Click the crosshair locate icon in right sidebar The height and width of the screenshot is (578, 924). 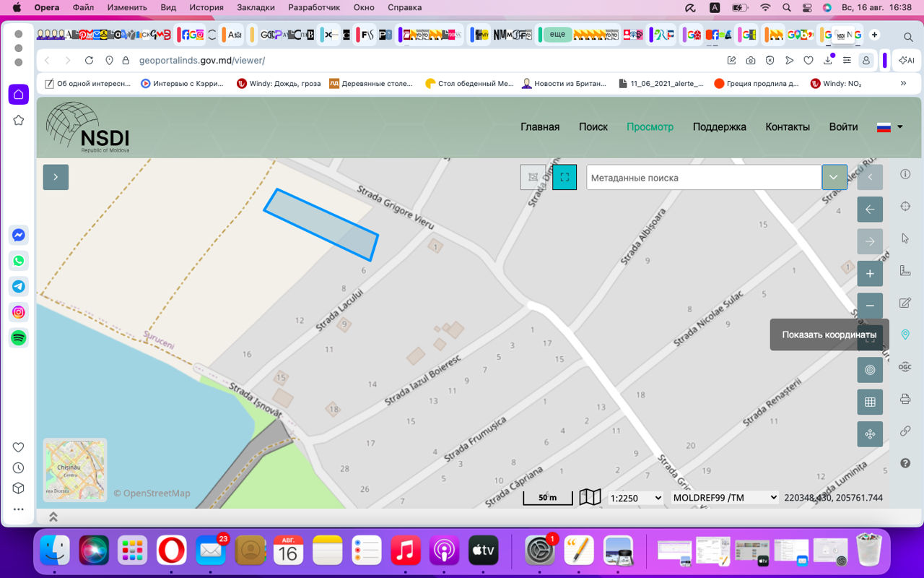pos(905,207)
